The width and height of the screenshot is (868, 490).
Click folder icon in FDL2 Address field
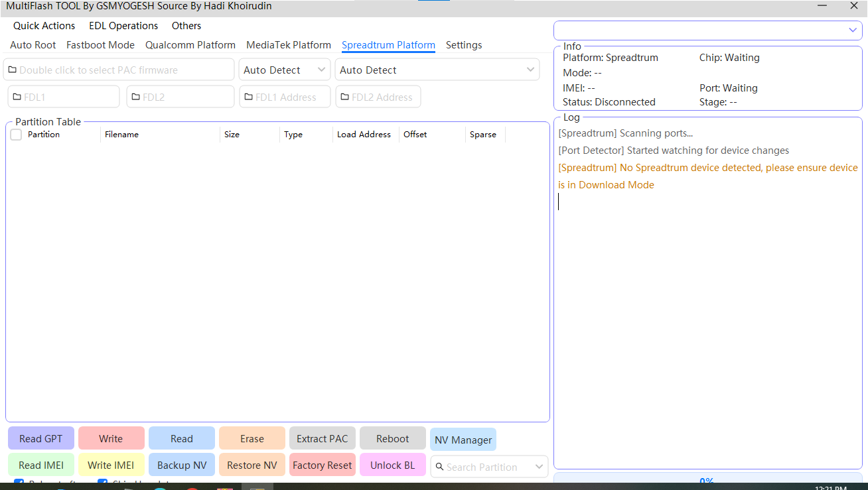[x=342, y=96]
